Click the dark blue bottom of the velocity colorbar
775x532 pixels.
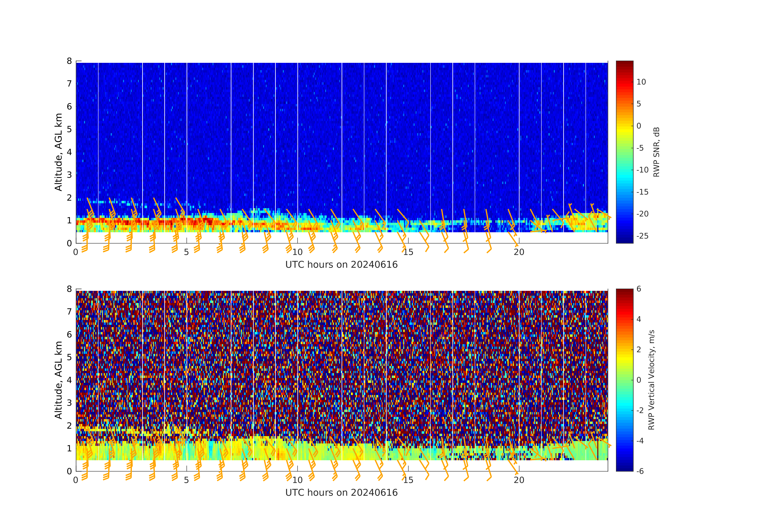coord(624,469)
